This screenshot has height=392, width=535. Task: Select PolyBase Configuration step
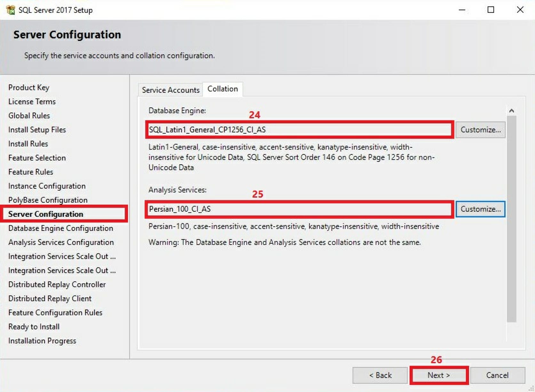(48, 200)
